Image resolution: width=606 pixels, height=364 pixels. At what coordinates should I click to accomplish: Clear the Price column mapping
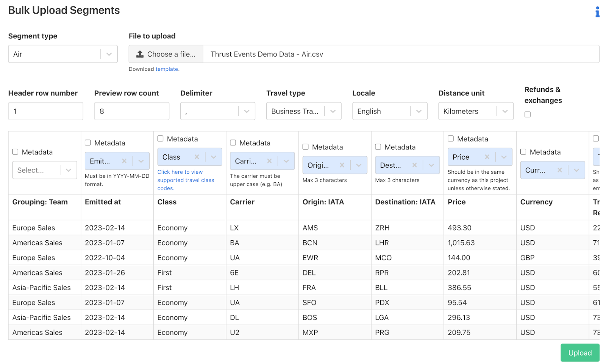[x=487, y=157]
